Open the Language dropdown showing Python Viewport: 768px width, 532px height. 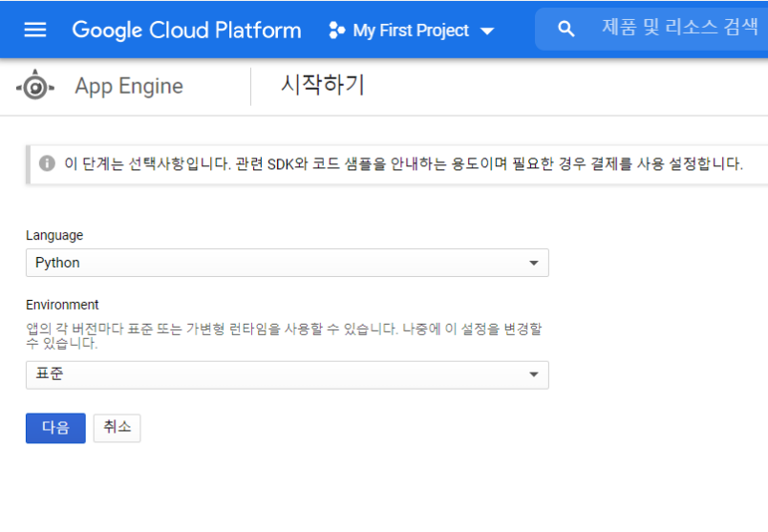(287, 263)
